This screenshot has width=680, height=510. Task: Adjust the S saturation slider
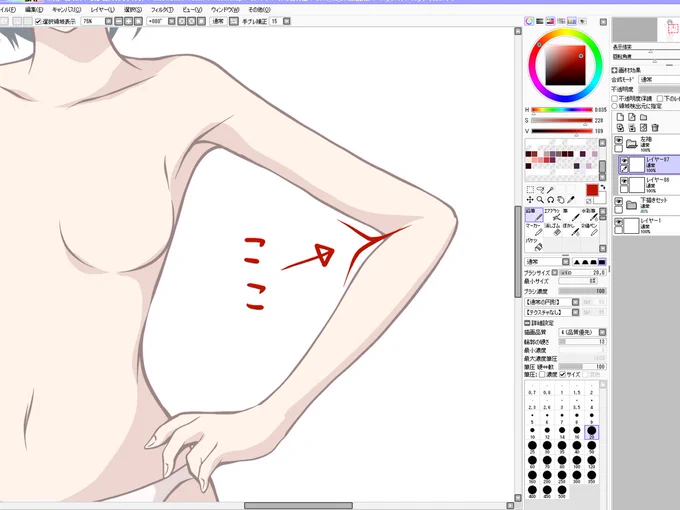pos(562,121)
